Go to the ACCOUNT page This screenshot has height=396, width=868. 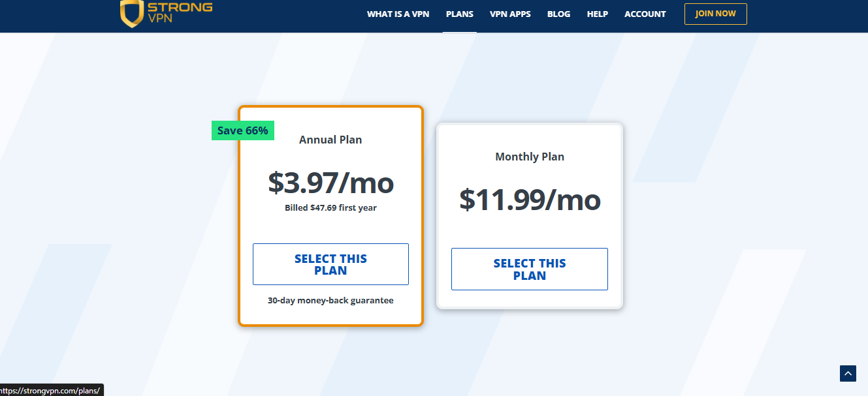coord(645,14)
